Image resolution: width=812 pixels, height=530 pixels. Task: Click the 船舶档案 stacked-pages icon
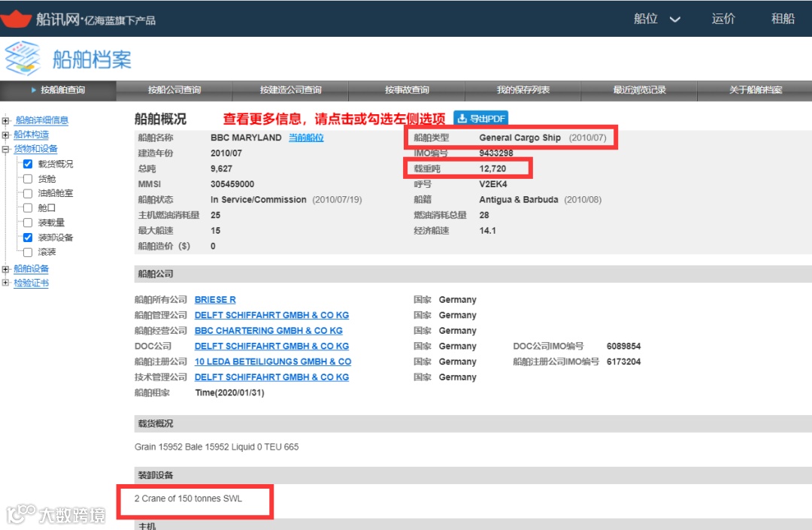(x=23, y=59)
